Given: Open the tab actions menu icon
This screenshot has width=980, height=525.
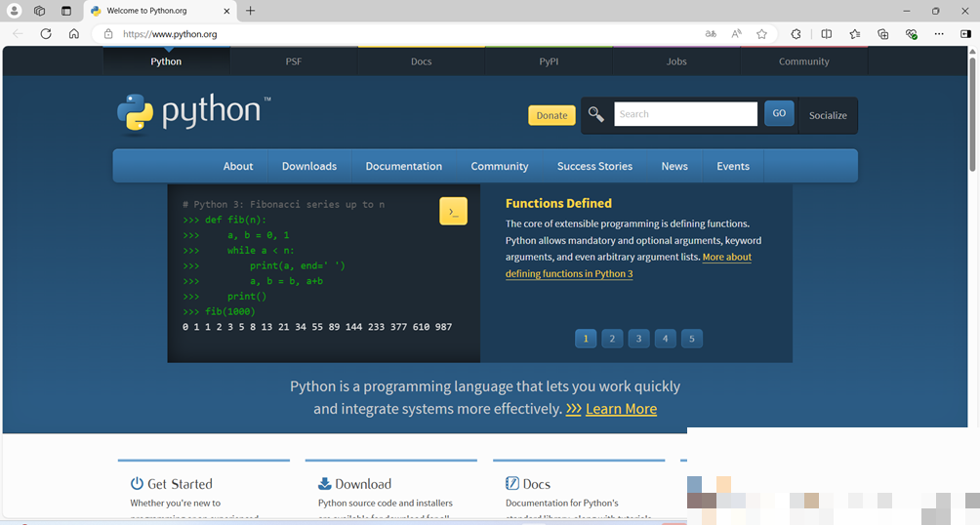Looking at the screenshot, I should pyautogui.click(x=66, y=11).
